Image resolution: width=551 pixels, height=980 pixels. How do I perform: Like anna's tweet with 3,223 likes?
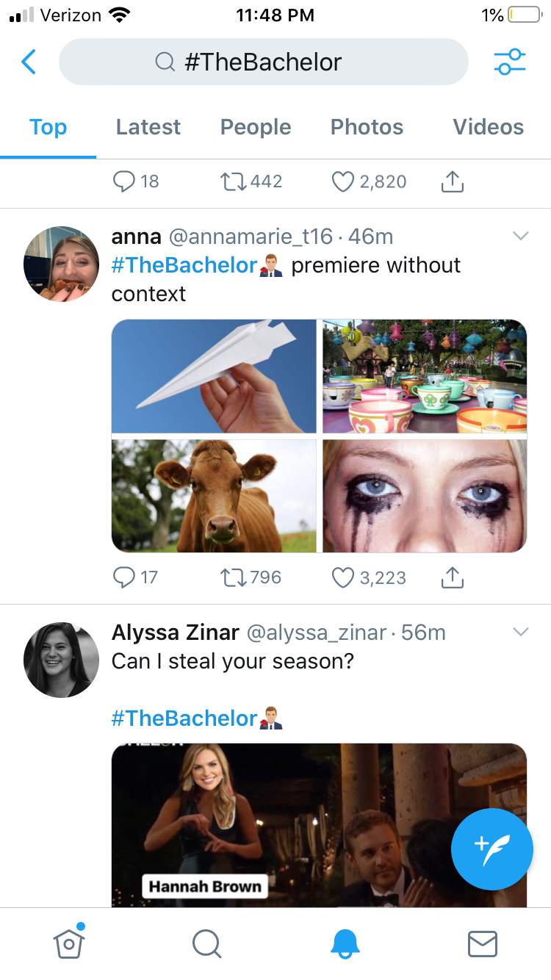[343, 578]
